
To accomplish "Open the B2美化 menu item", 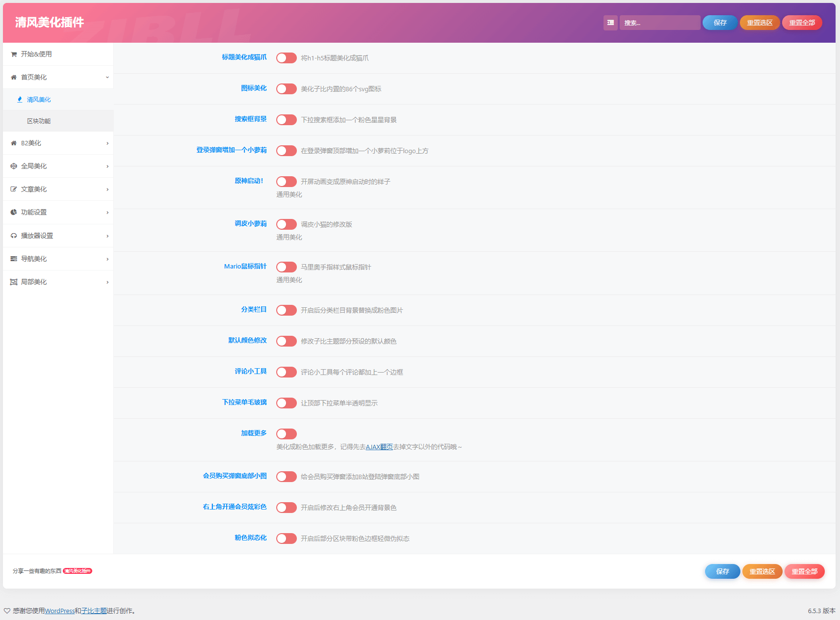I will (58, 143).
